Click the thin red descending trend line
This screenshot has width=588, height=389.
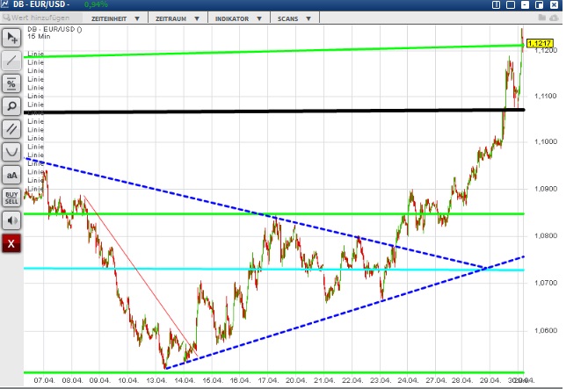141,276
